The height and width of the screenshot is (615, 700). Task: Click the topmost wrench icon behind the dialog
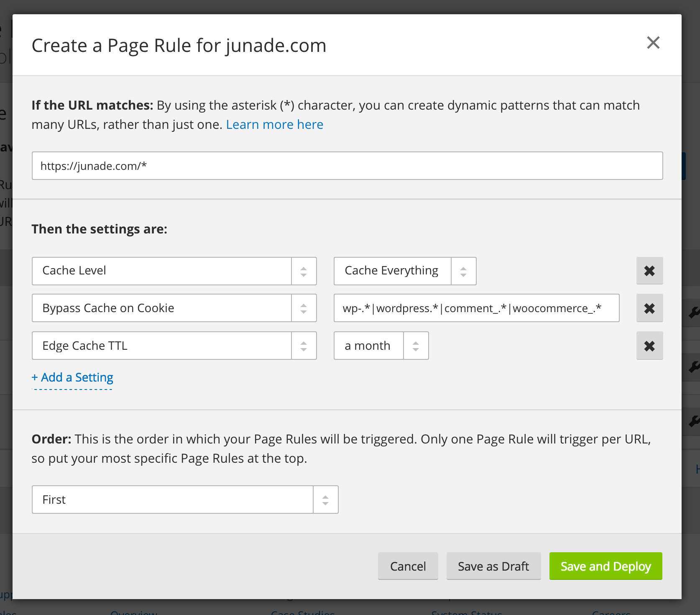click(695, 312)
